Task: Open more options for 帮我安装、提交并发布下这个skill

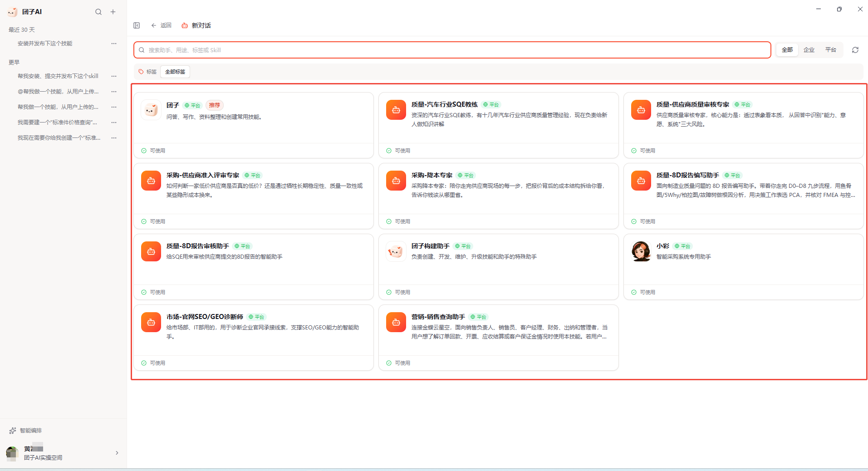Action: [x=114, y=76]
